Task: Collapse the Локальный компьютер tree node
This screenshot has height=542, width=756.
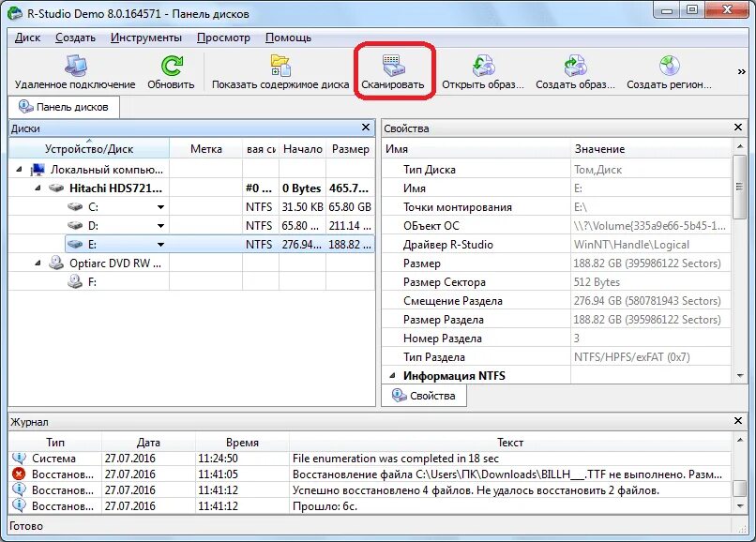Action: pos(19,169)
